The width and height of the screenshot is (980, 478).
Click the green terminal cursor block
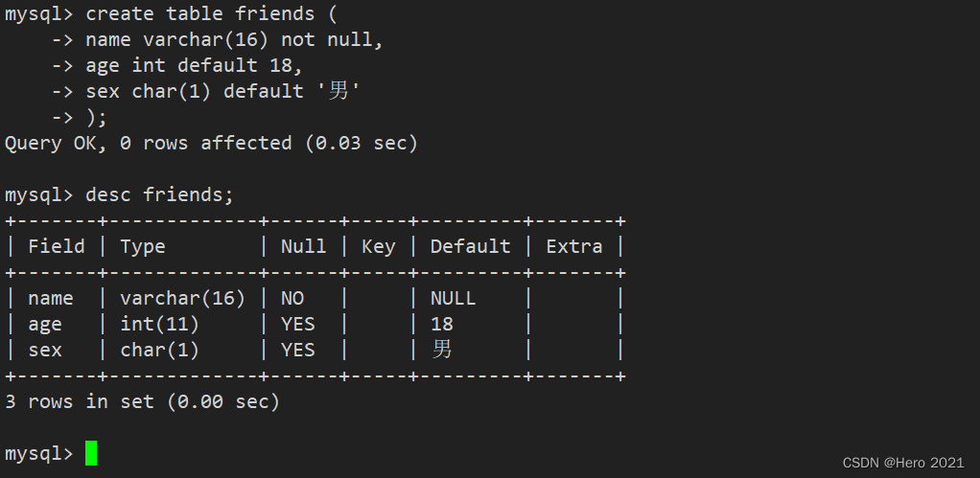(91, 453)
